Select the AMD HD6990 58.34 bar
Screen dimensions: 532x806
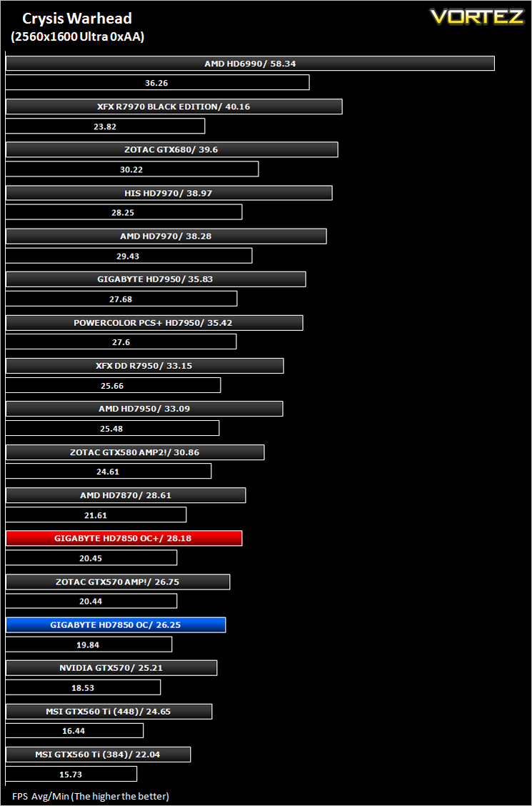(x=250, y=64)
